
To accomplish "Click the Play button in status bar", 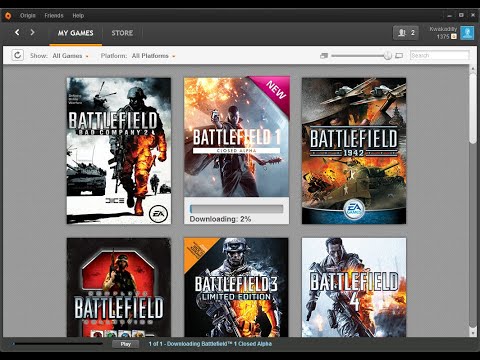I will click(126, 344).
